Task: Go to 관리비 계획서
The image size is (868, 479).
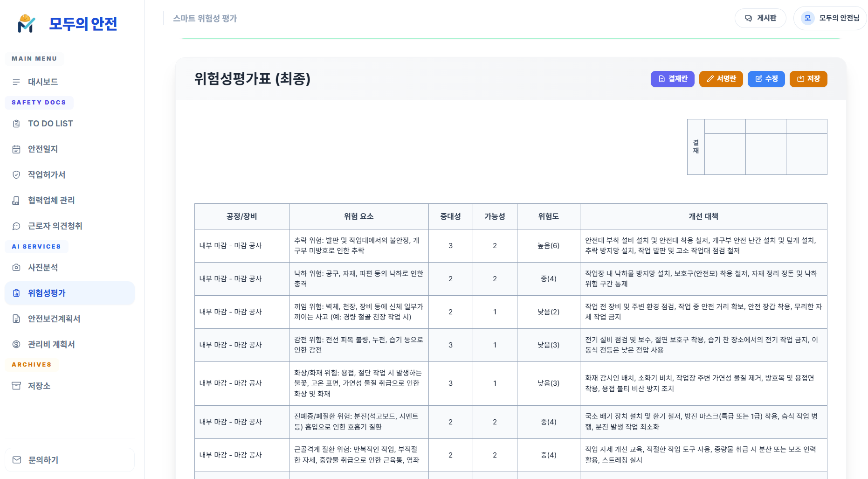Action: (69, 344)
